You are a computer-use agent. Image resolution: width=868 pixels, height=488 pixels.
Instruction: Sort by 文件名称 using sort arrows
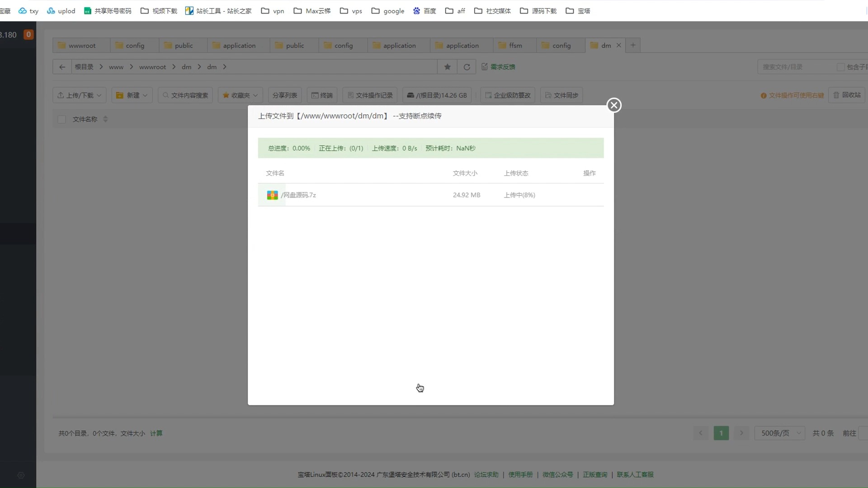pos(105,119)
